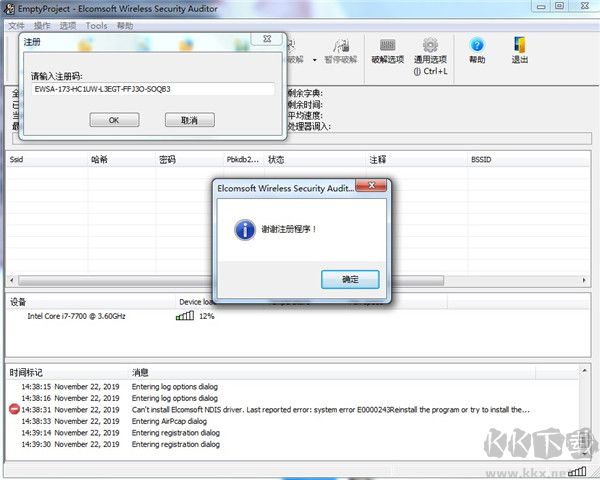The width and height of the screenshot is (600, 480).
Task: Click left arrow of horizontal scrollbar
Action: tap(12, 280)
